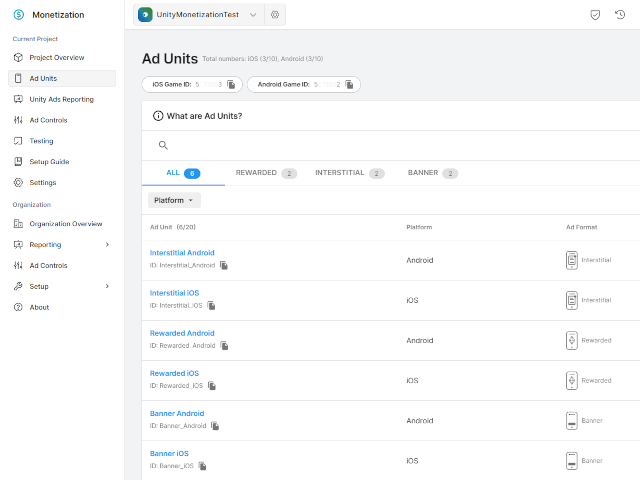The image size is (640, 480).
Task: Open the Rewarded Android ad unit link
Action: pyautogui.click(x=182, y=333)
